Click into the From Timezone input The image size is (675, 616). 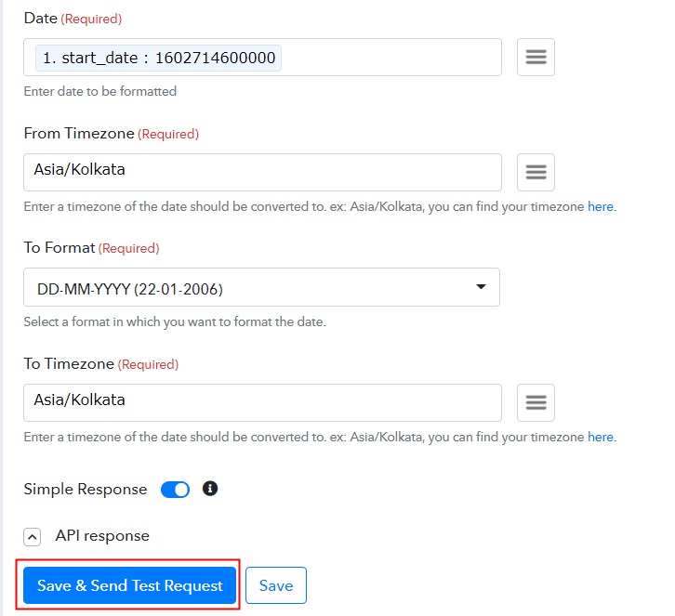point(262,172)
